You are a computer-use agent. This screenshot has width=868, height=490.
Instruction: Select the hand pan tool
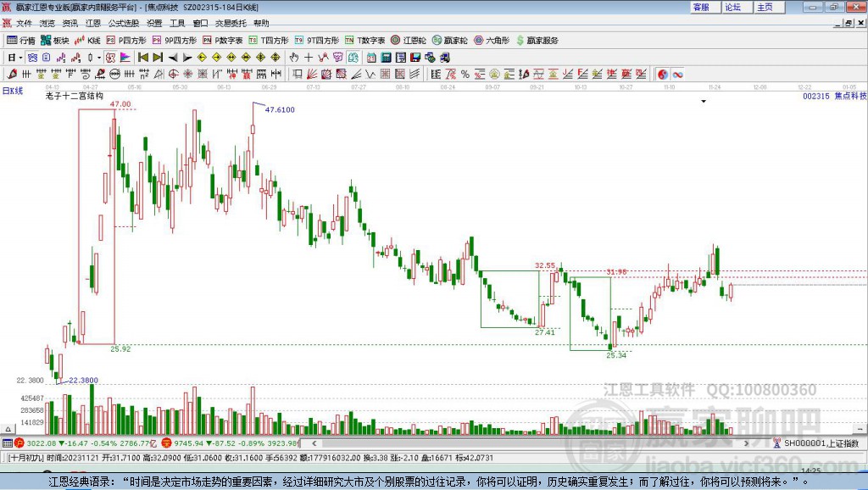point(294,57)
